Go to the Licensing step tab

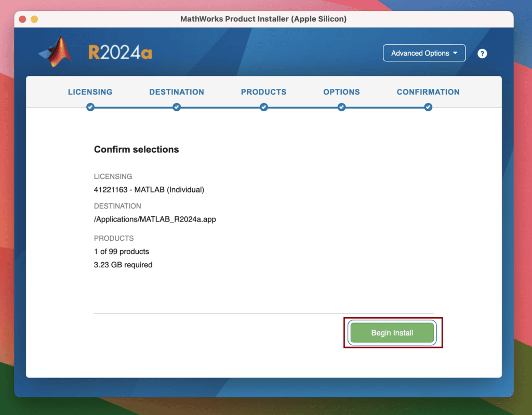[x=90, y=92]
